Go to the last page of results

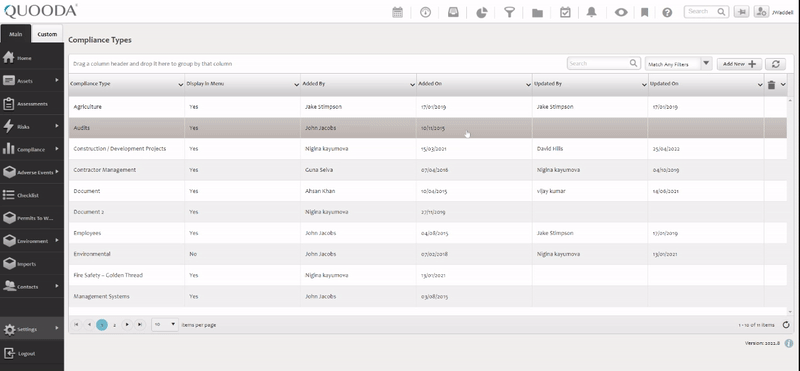(140, 325)
